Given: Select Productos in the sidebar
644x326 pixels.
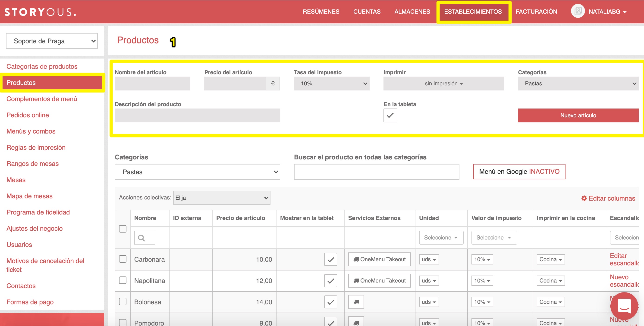Looking at the screenshot, I should (52, 83).
